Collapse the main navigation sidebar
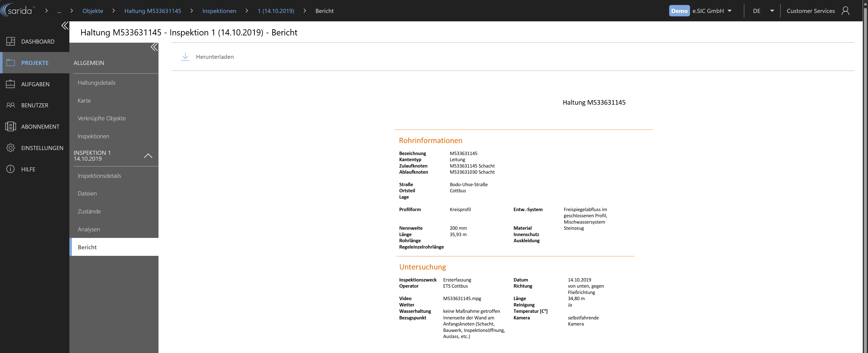Screen dimensions: 868x353 (x=65, y=26)
